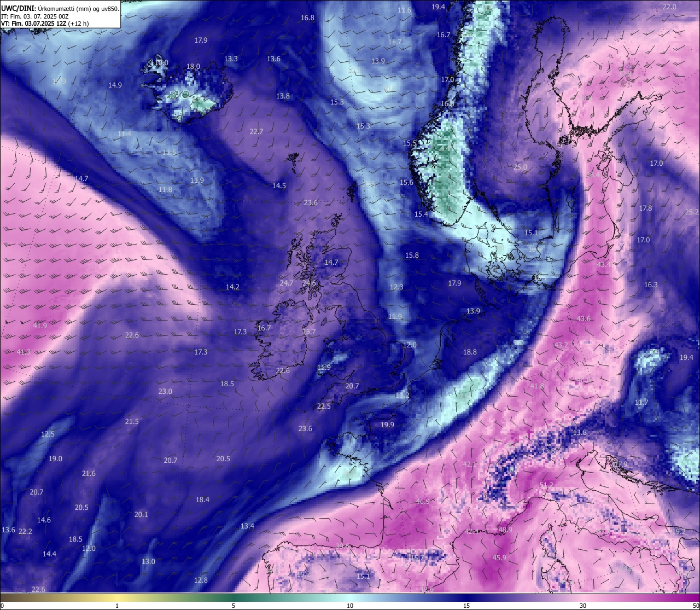The width and height of the screenshot is (700, 610).
Task: Click the 25.7 value in the Irish Sea
Action: tap(309, 332)
